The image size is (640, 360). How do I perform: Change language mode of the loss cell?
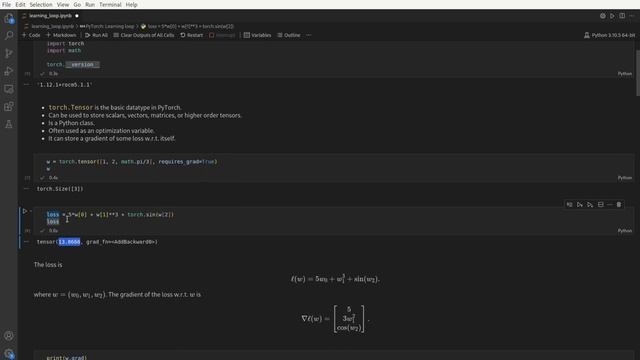tap(624, 231)
